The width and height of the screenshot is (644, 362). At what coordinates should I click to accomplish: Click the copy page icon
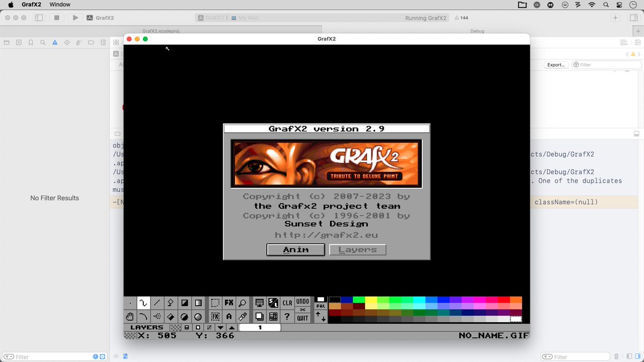pyautogui.click(x=259, y=316)
